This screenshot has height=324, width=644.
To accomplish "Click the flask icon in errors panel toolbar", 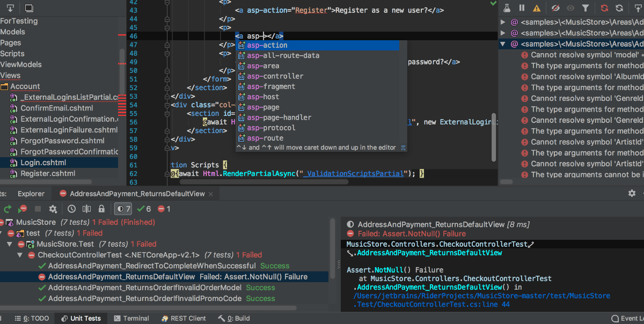I will point(506,8).
